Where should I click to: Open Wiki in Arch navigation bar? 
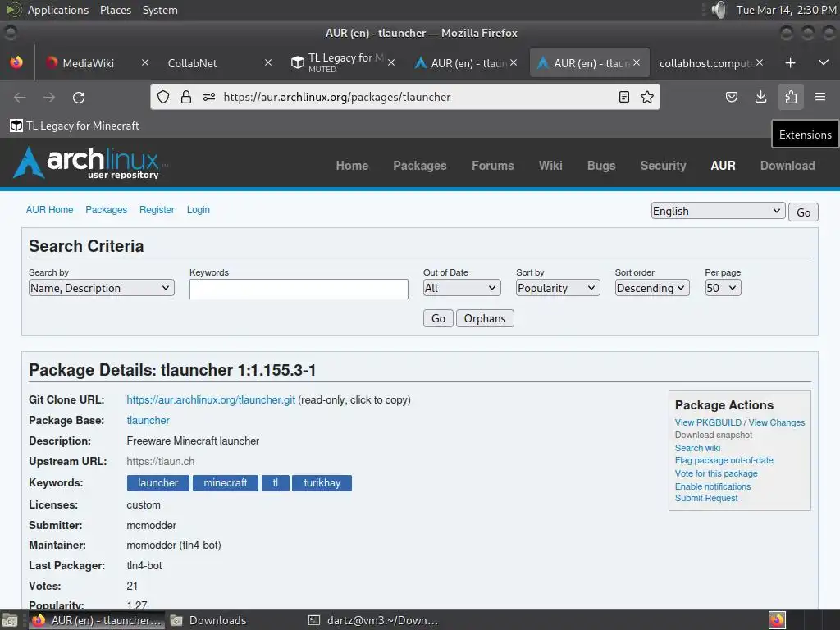(550, 166)
